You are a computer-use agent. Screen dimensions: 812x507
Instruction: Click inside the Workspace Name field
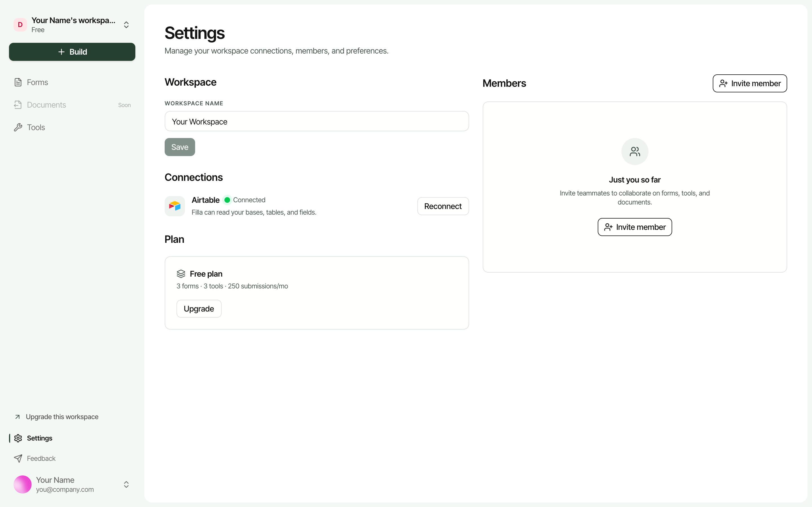[316, 121]
